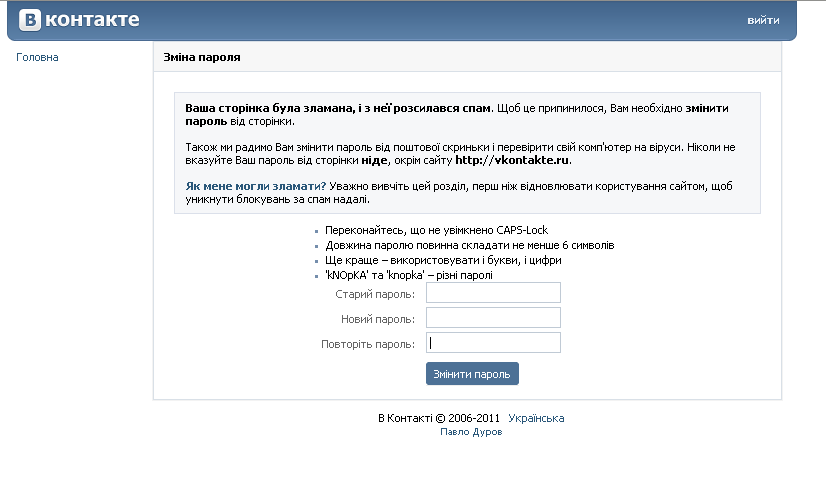Click the 'kNOpKA' та 'knopka' tip
This screenshot has height=489, width=826.
coord(409,275)
